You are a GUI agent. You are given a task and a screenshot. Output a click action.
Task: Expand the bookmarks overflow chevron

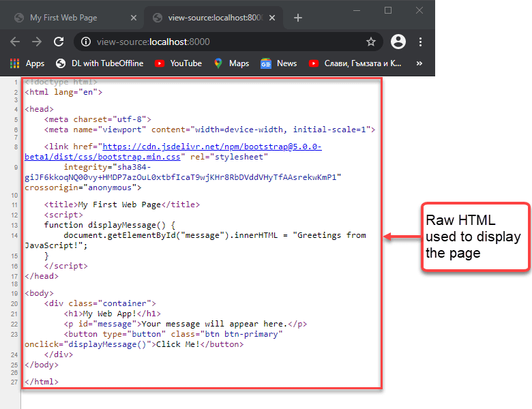click(419, 63)
